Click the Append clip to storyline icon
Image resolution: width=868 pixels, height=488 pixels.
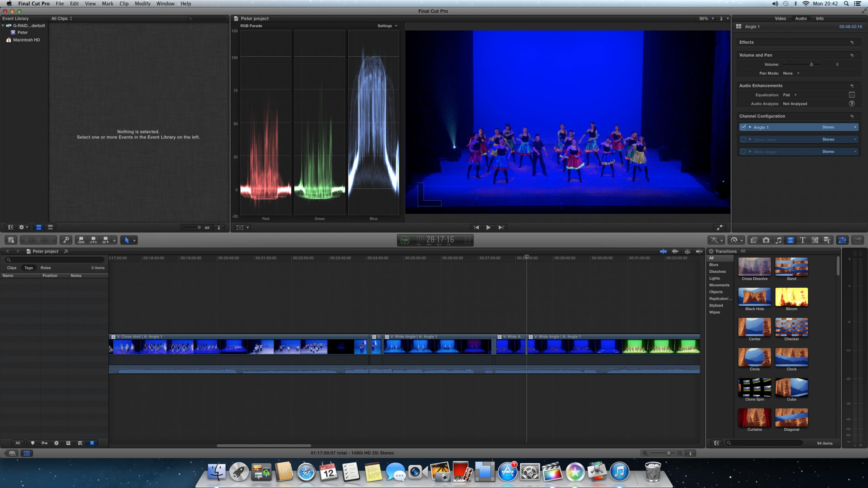(x=106, y=240)
